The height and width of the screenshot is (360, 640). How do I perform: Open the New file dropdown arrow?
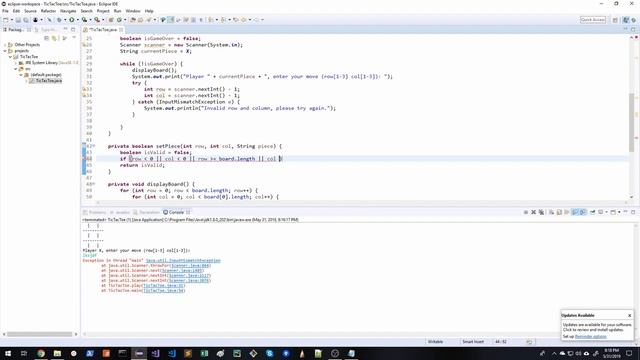coord(12,20)
